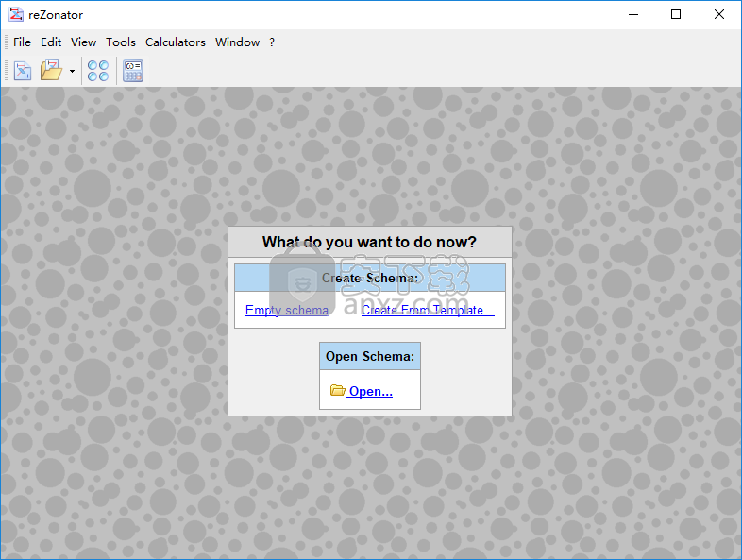The width and height of the screenshot is (742, 560).
Task: Open the ? help menu
Action: [272, 42]
